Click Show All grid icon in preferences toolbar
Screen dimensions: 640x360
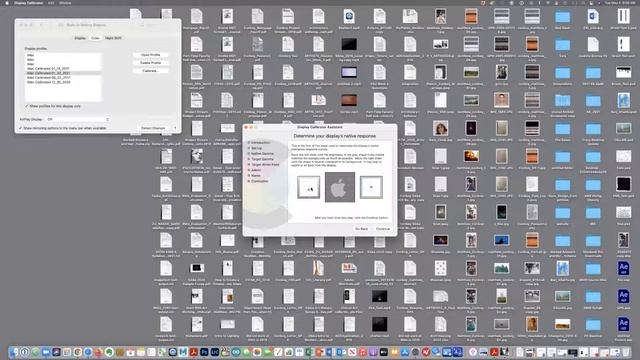point(61,25)
